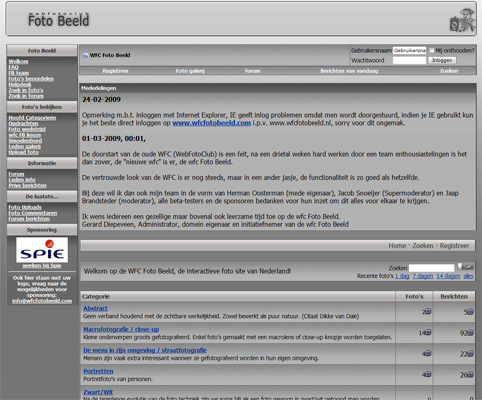Open Foto Uploads under De laatste
482x400 pixels.
coord(25,207)
